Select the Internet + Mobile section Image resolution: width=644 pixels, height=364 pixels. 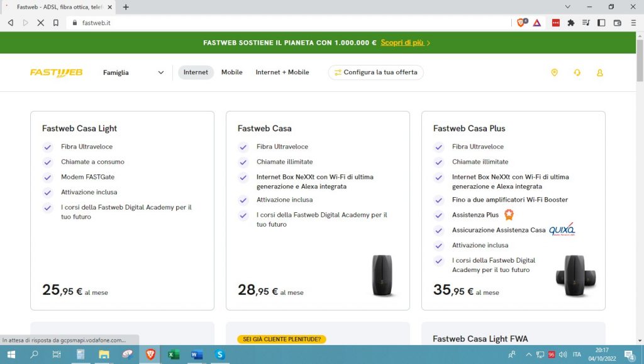282,72
